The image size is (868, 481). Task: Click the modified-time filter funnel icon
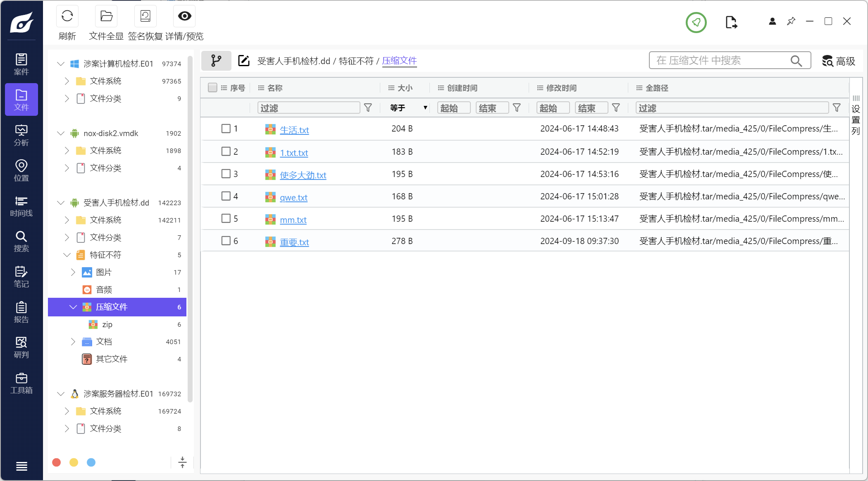(x=616, y=108)
